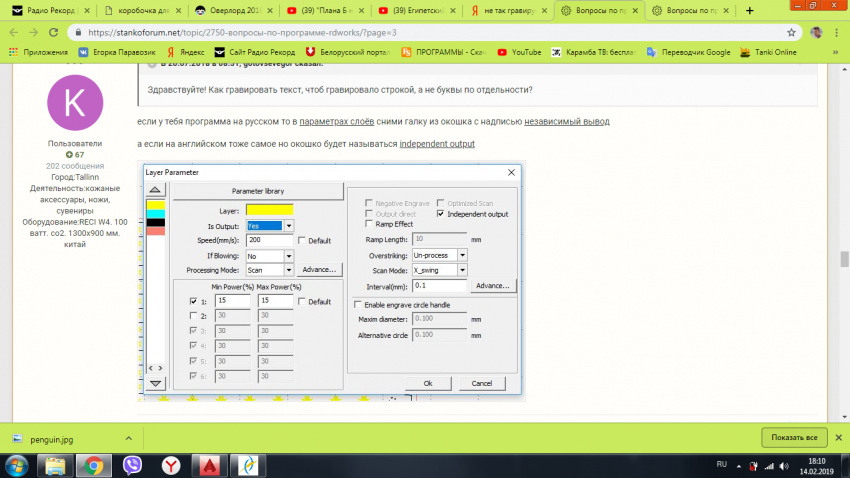Check Enable engrave circle handle

[x=359, y=304]
